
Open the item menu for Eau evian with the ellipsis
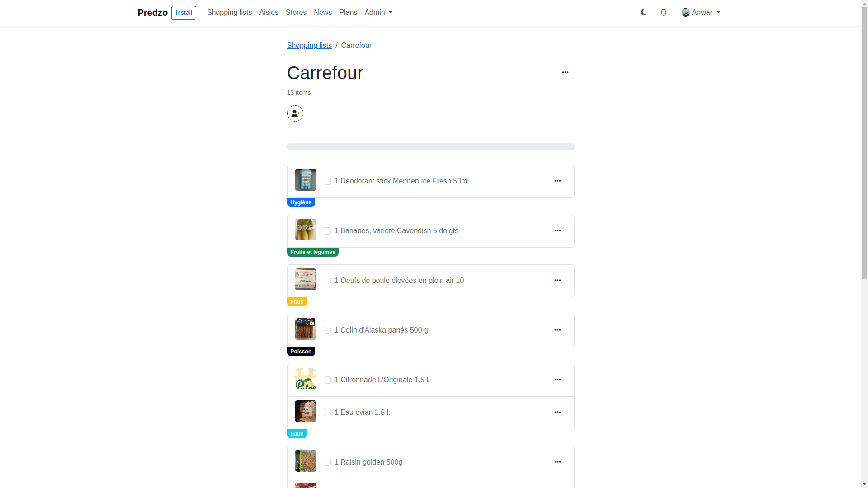[x=557, y=412]
